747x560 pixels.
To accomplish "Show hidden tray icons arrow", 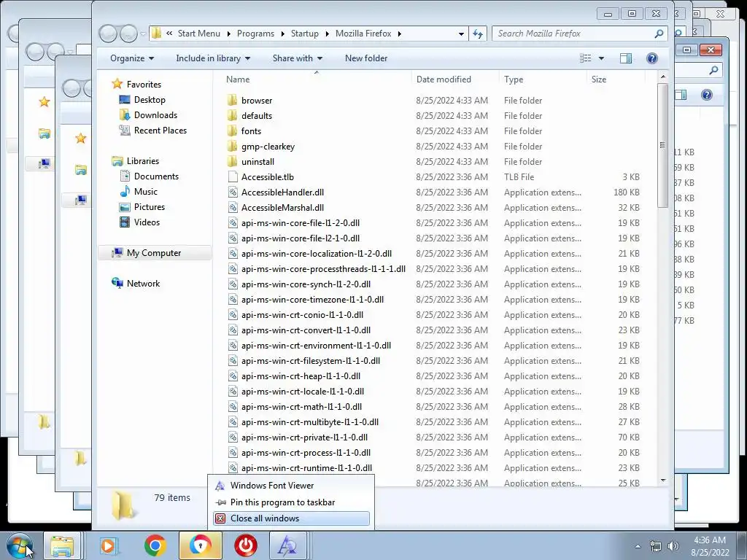I will click(x=638, y=546).
